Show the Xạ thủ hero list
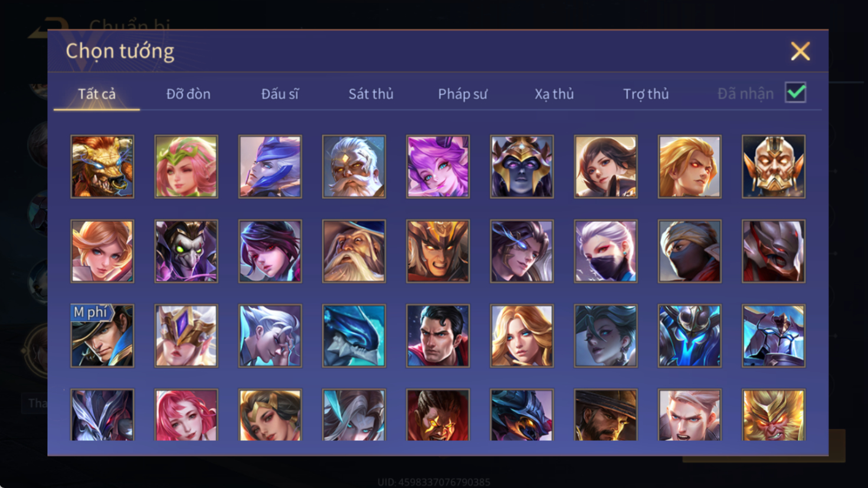The width and height of the screenshot is (868, 488). [554, 94]
